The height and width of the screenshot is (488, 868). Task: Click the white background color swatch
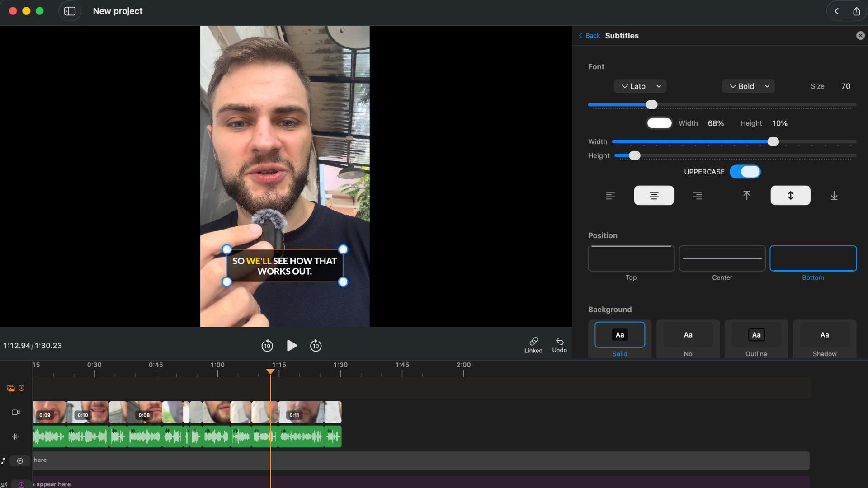coord(659,123)
